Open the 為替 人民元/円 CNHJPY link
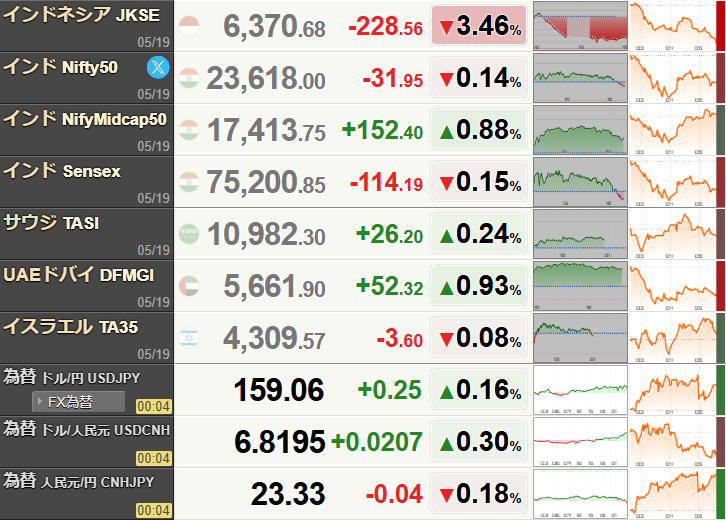This screenshot has height=520, width=726. [x=78, y=481]
